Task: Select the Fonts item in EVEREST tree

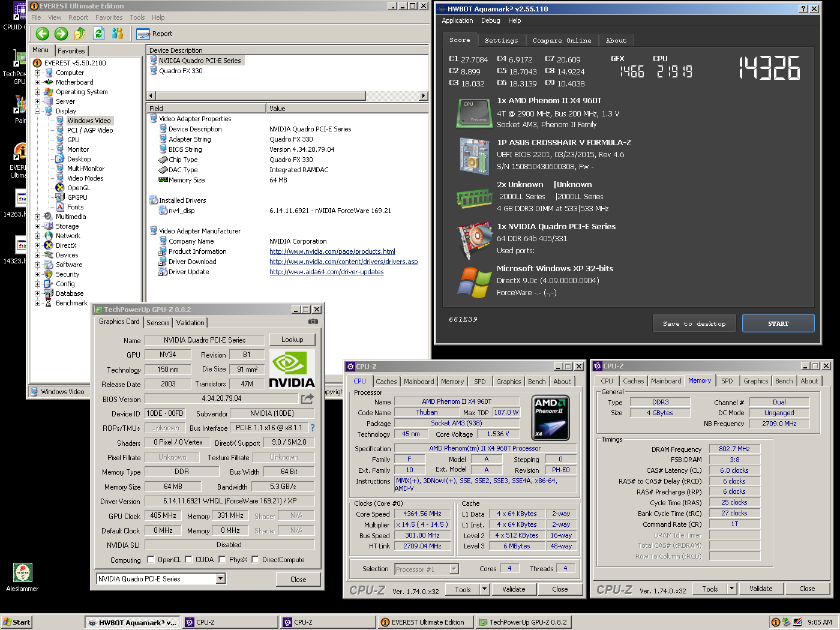Action: (75, 207)
